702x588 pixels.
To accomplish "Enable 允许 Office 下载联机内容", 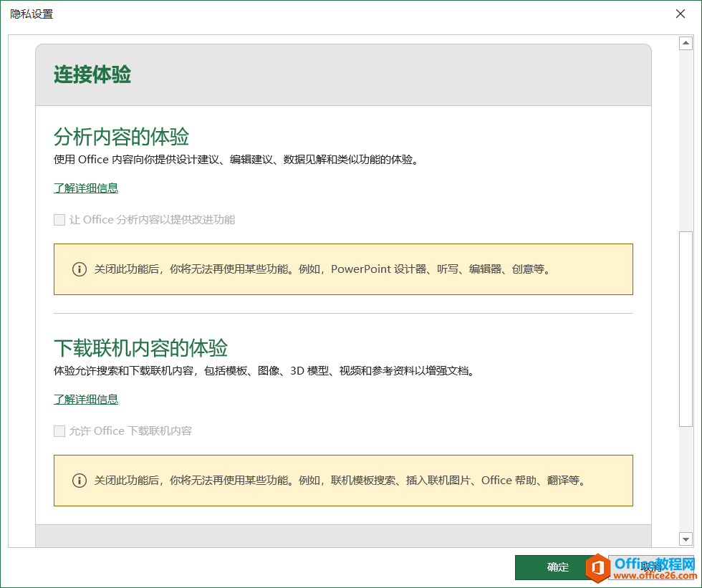I will coord(59,430).
